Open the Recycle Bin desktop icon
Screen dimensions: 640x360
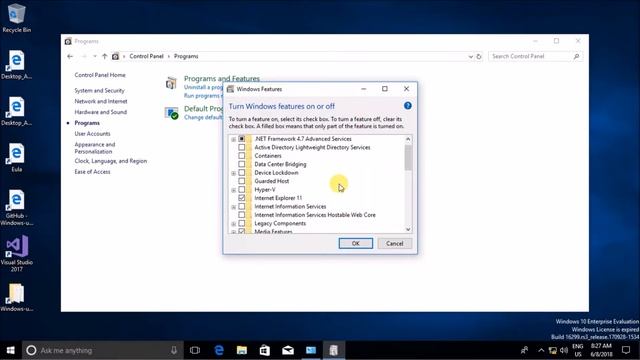coord(16,18)
